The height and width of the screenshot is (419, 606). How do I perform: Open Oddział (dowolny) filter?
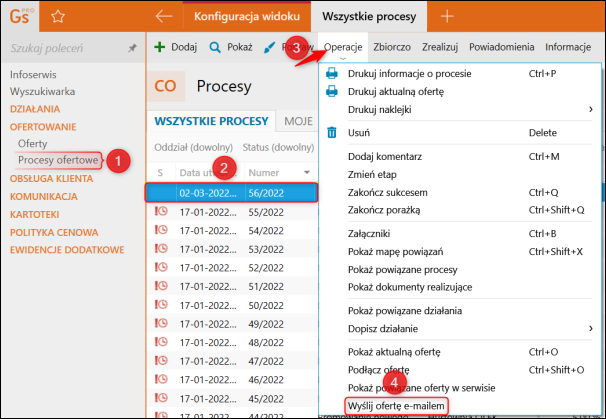(x=194, y=147)
